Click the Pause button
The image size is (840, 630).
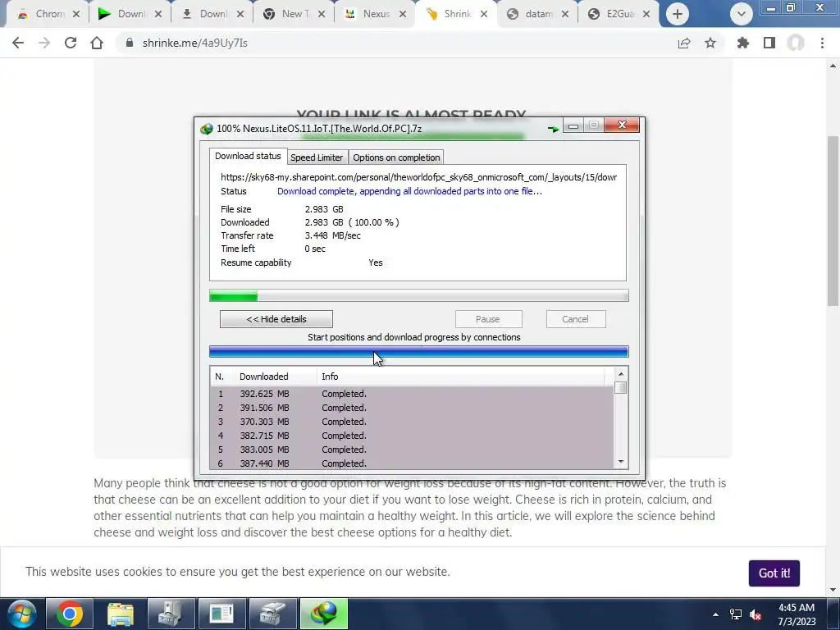pos(487,319)
